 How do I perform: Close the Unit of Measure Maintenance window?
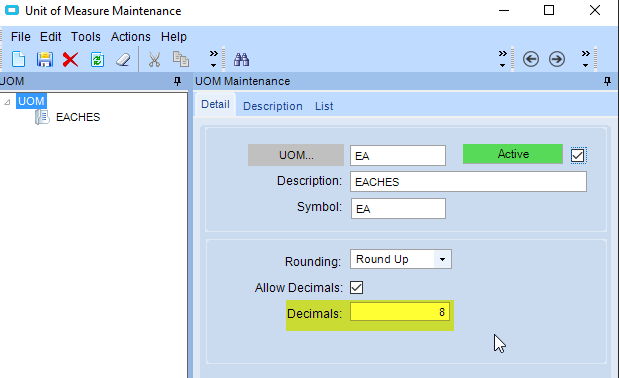pyautogui.click(x=595, y=10)
